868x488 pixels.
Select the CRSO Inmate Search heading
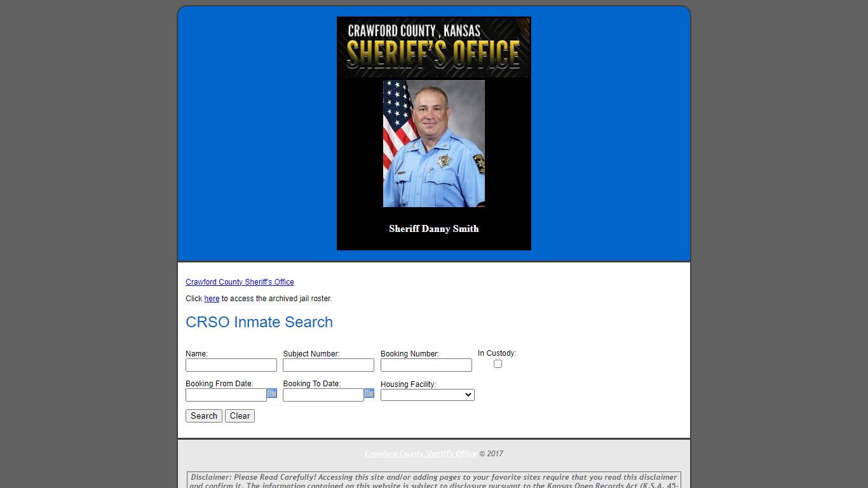point(259,322)
